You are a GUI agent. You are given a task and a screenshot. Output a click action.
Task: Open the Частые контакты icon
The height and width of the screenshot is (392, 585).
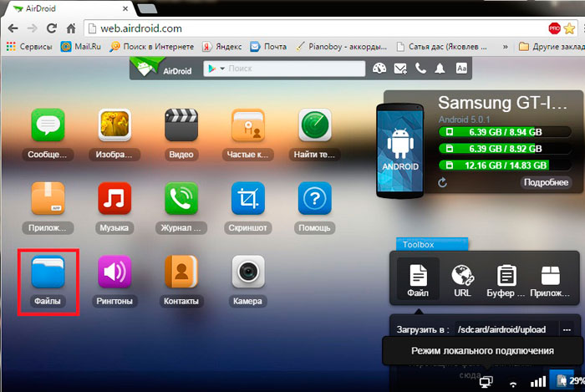pos(247,125)
